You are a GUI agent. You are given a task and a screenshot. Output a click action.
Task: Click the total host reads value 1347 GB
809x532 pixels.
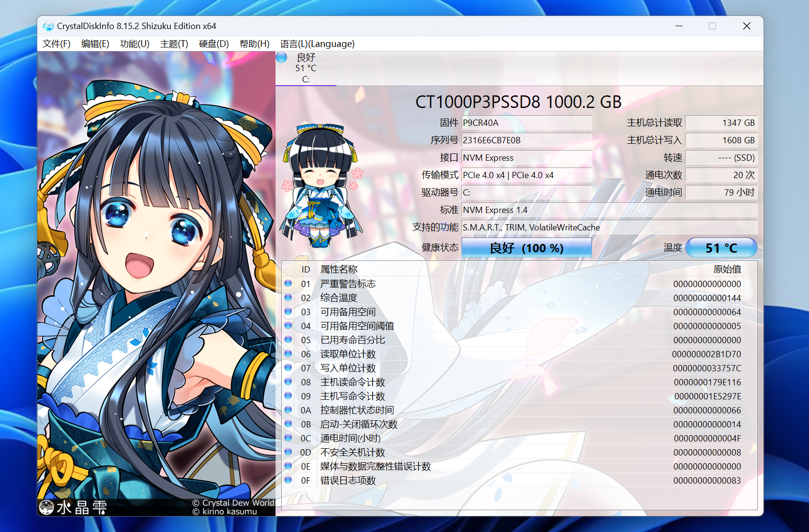tap(721, 123)
